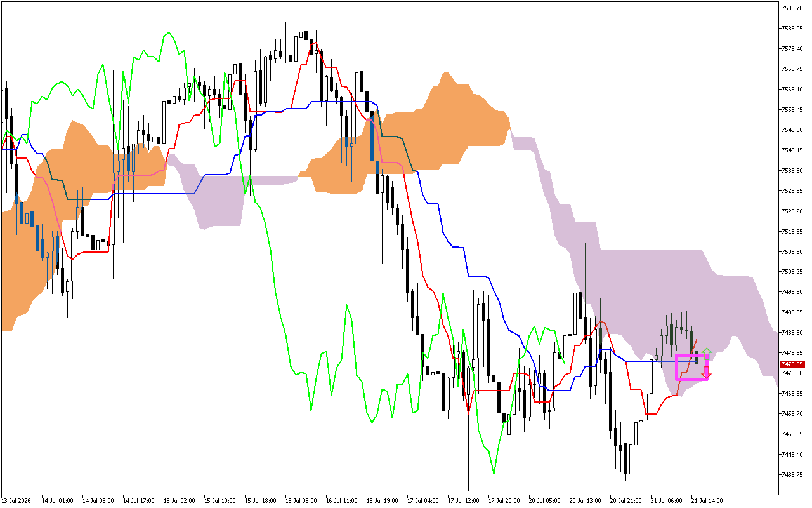The image size is (812, 508).
Task: Click the 20 Jul 13:00 time label
Action: click(x=586, y=501)
